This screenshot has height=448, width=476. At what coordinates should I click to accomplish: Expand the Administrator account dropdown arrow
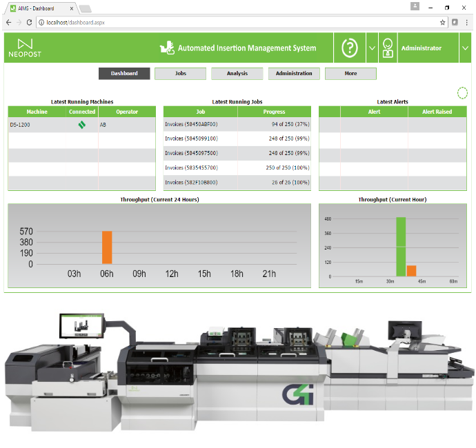click(x=464, y=48)
